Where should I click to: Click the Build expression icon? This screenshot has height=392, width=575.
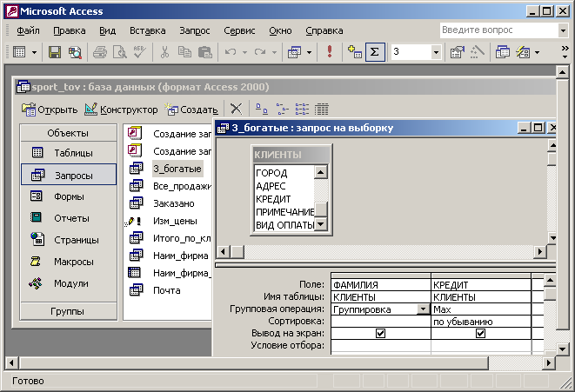pyautogui.click(x=477, y=52)
